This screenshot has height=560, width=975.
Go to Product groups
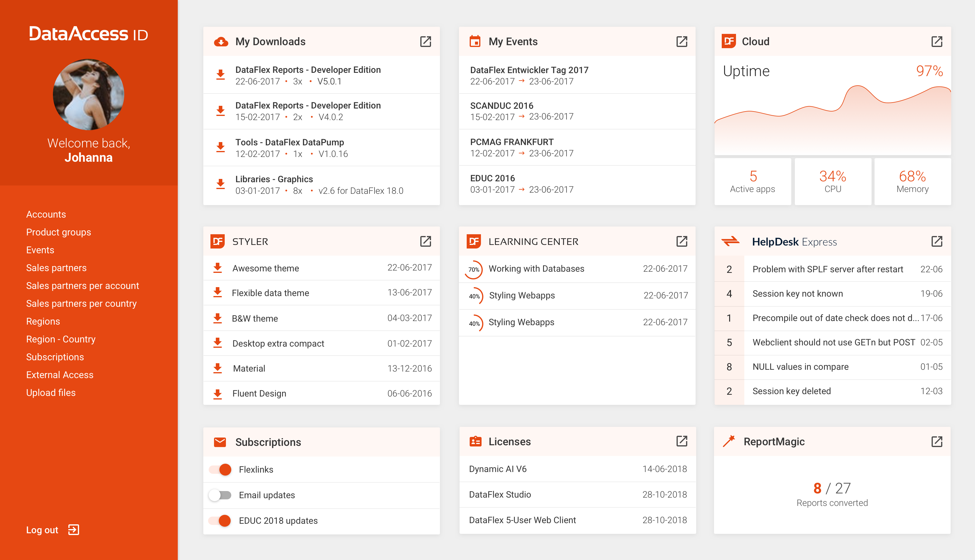59,232
